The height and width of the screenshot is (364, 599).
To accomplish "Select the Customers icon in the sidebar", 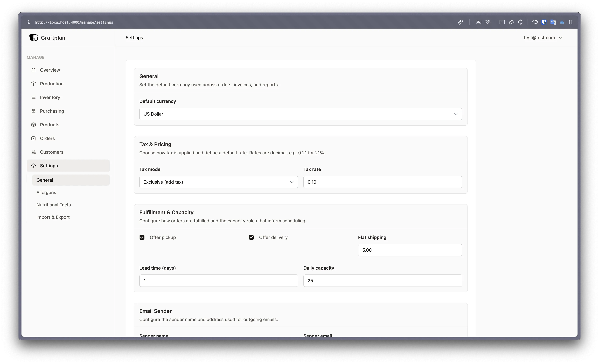I will [x=34, y=152].
